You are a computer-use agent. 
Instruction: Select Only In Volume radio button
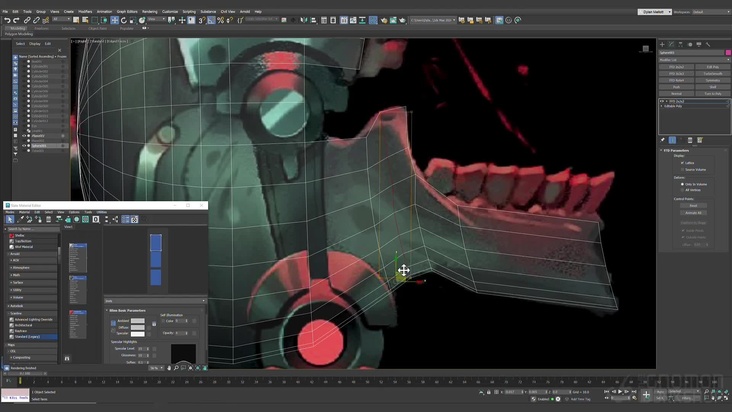tap(683, 184)
